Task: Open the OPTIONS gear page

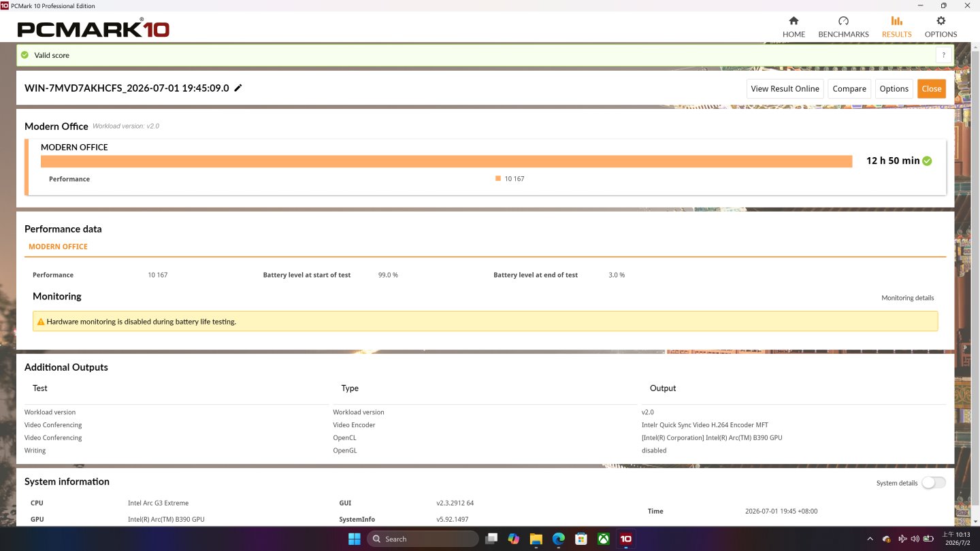Action: (x=941, y=27)
